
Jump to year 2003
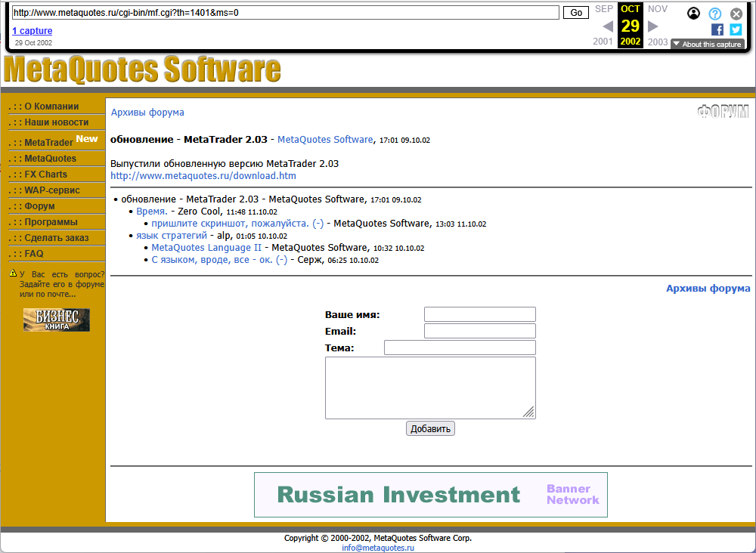tap(658, 42)
